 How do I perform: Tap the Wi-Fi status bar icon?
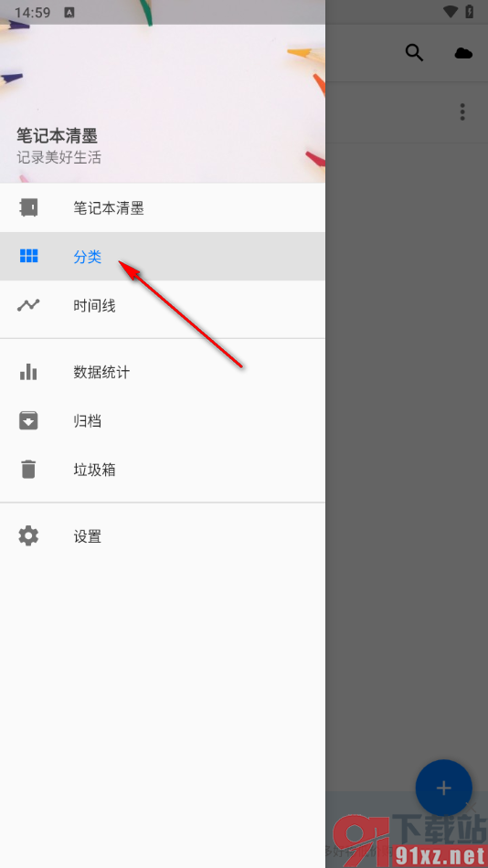tap(451, 12)
